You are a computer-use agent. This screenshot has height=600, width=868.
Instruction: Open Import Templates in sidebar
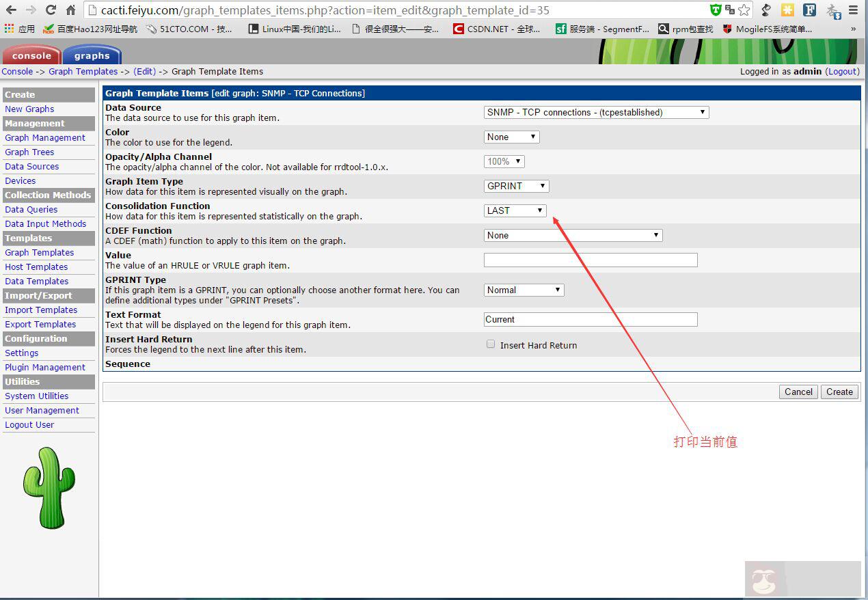pos(41,310)
